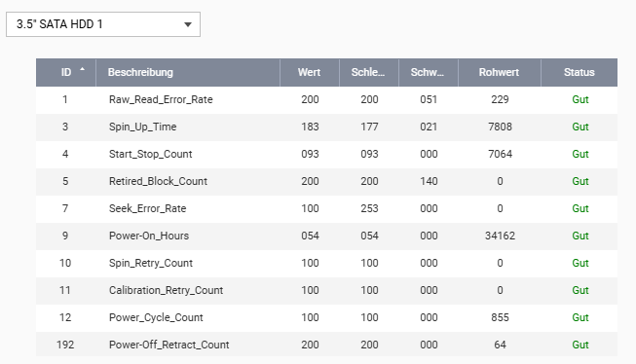Click ID cell 12
This screenshot has width=636, height=364.
click(65, 317)
